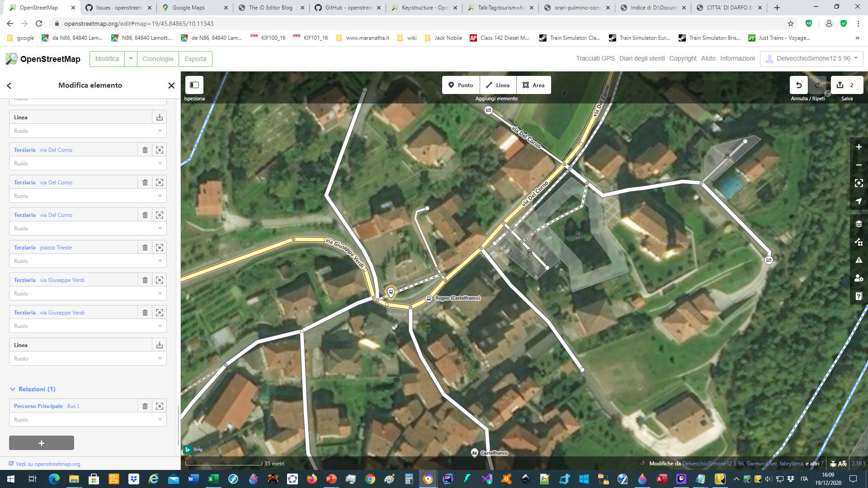This screenshot has height=488, width=868.
Task: Open the DelvecchioSimone12 5 96 user menu
Action: point(811,59)
